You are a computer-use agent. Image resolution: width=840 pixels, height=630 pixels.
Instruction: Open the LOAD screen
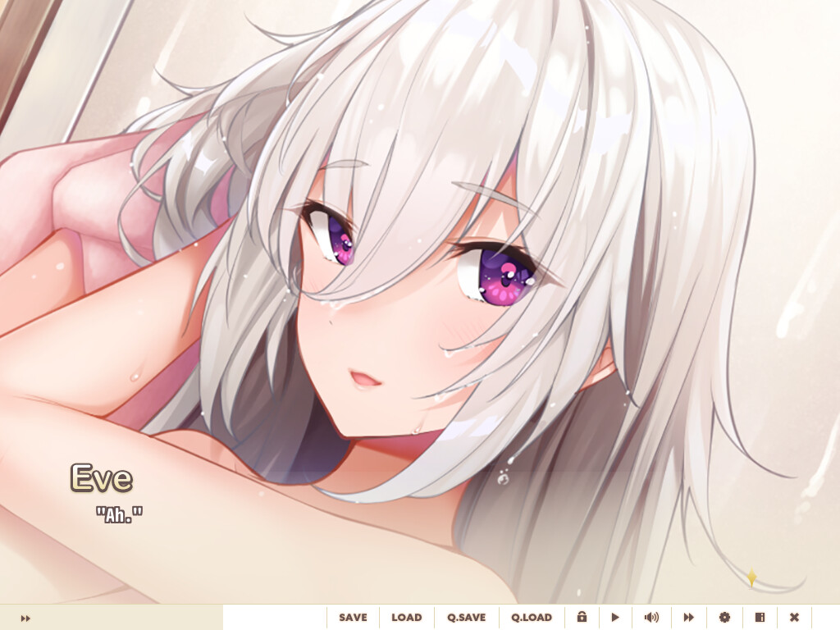click(407, 617)
